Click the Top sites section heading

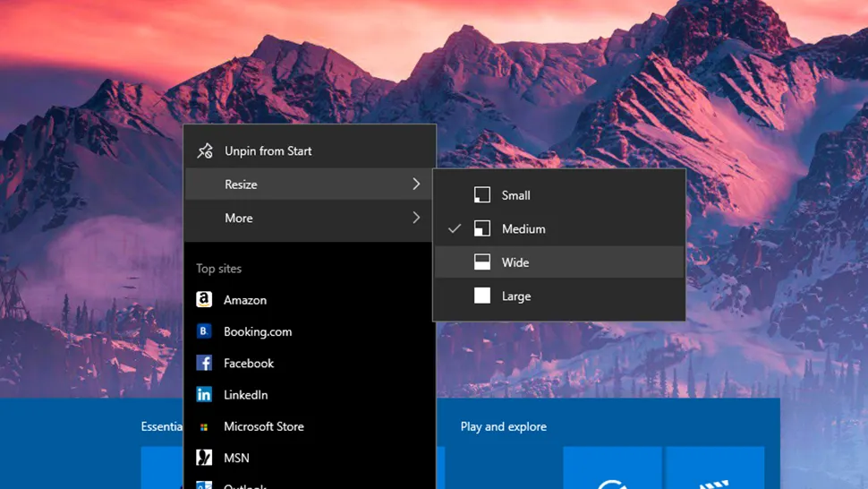click(218, 269)
